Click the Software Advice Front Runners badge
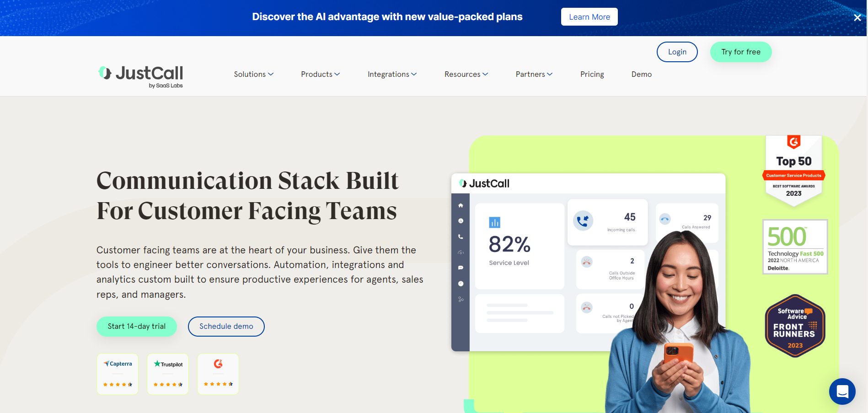The height and width of the screenshot is (413, 868). click(x=795, y=326)
